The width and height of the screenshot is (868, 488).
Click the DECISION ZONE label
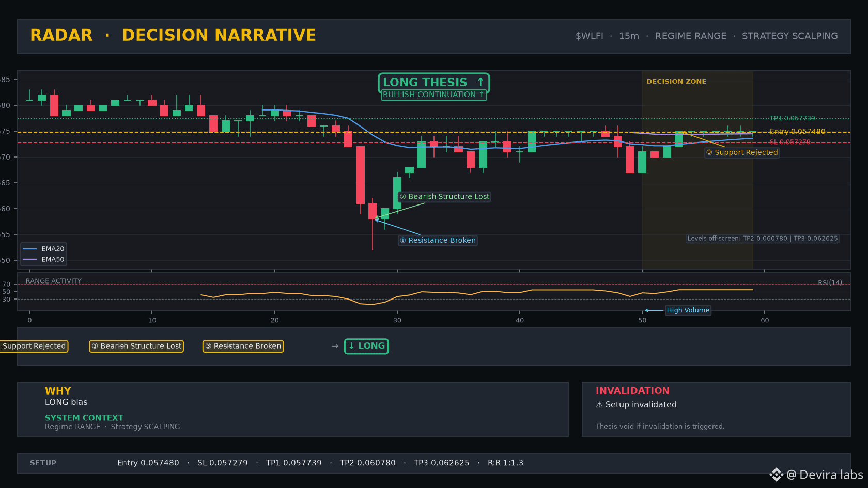click(x=676, y=82)
